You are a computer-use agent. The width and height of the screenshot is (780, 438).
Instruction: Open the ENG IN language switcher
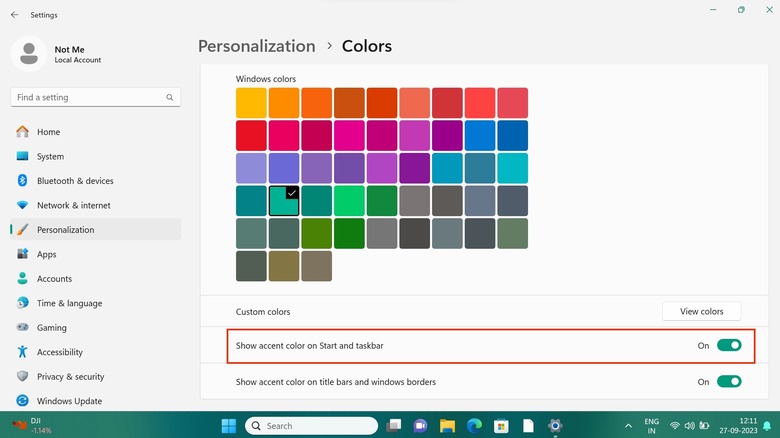pyautogui.click(x=653, y=425)
